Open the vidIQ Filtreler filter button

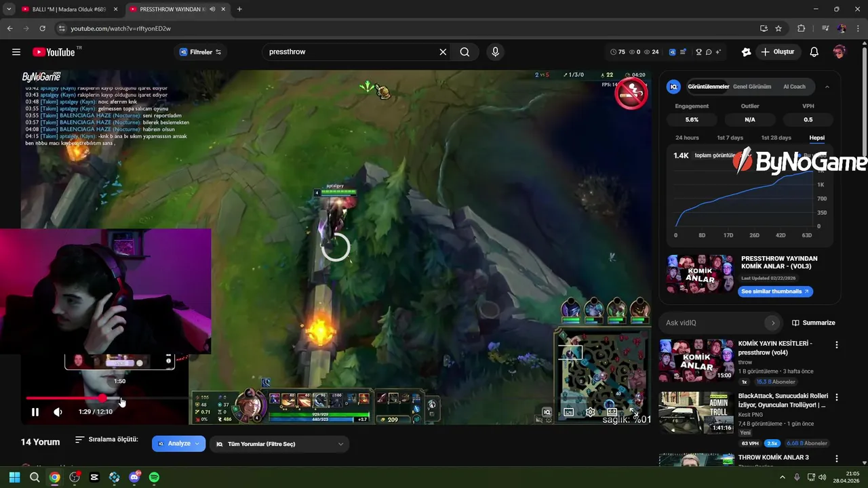pos(200,52)
